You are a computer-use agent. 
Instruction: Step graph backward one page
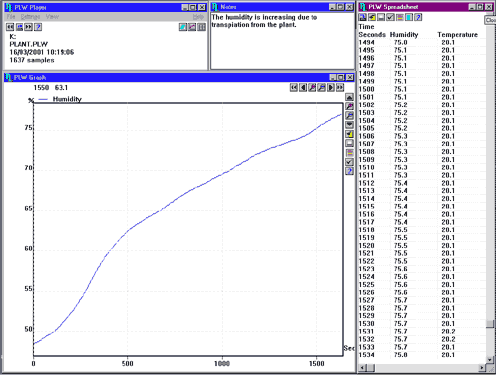pos(303,88)
